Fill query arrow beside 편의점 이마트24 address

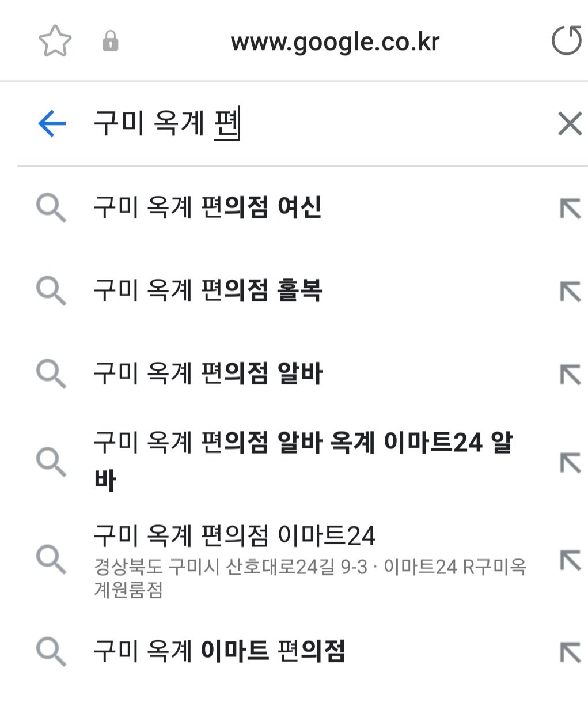570,560
